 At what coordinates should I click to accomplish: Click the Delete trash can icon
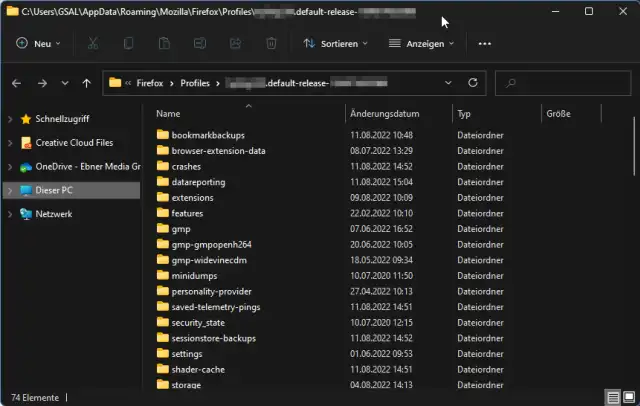coord(271,44)
